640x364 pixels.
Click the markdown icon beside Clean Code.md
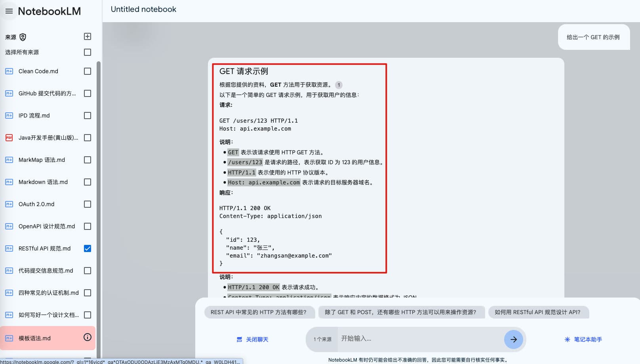click(x=9, y=71)
